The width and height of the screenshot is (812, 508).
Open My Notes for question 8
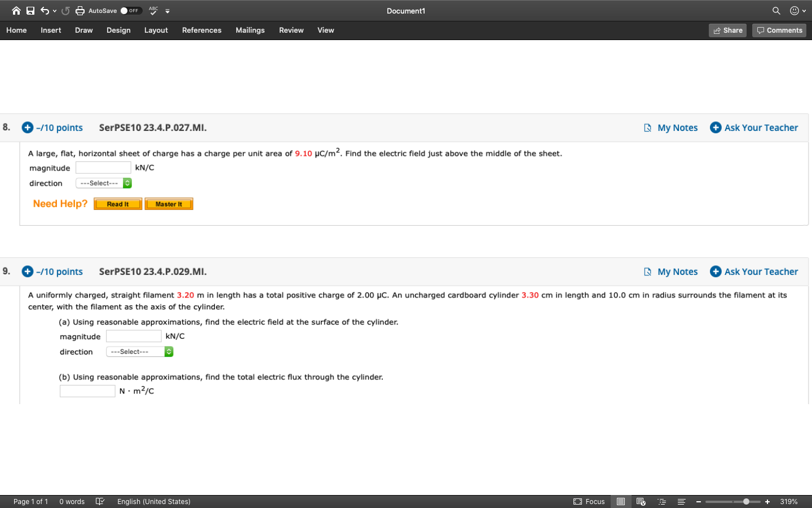tap(671, 128)
